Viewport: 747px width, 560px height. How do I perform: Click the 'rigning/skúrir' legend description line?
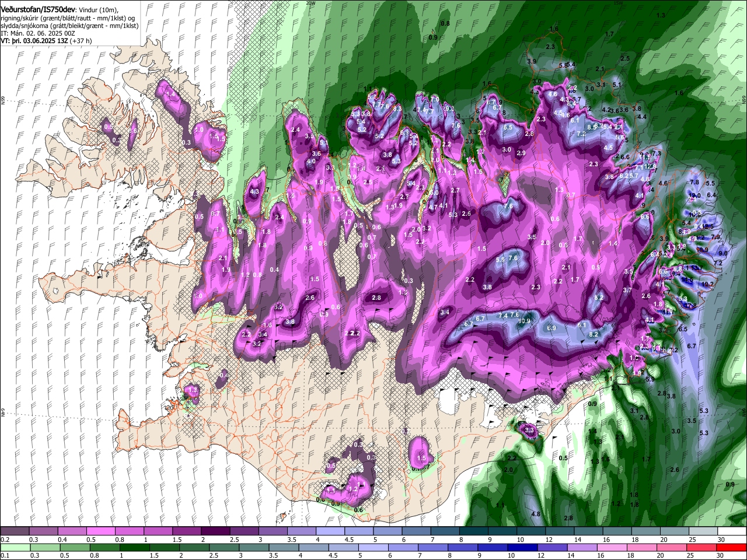point(69,19)
